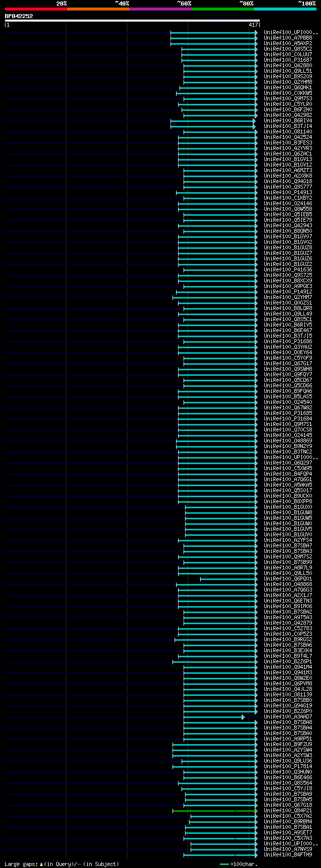The image size is (321, 868).
Task: Click the white query sequence ruler bar
Action: click(x=132, y=21)
